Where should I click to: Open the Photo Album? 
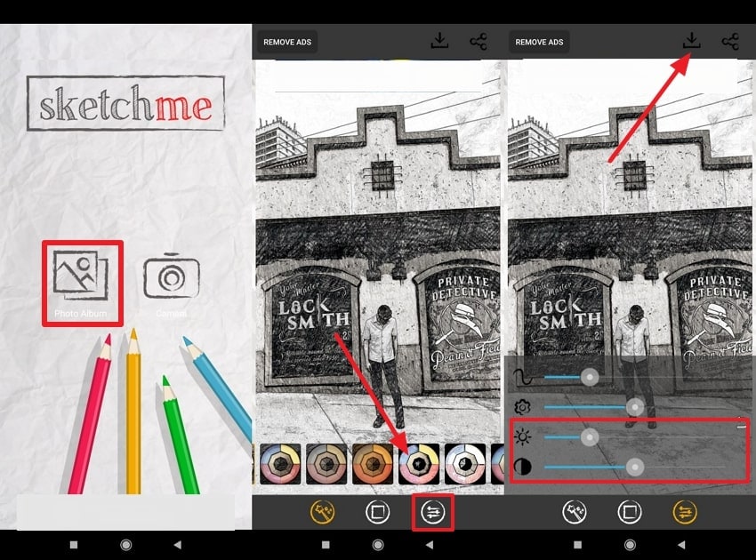pos(82,278)
